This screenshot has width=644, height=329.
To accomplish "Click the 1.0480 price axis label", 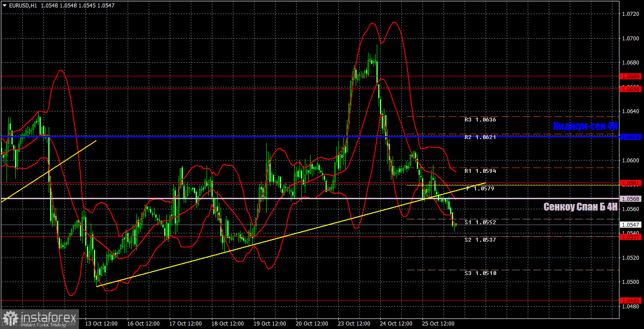I will (631, 306).
